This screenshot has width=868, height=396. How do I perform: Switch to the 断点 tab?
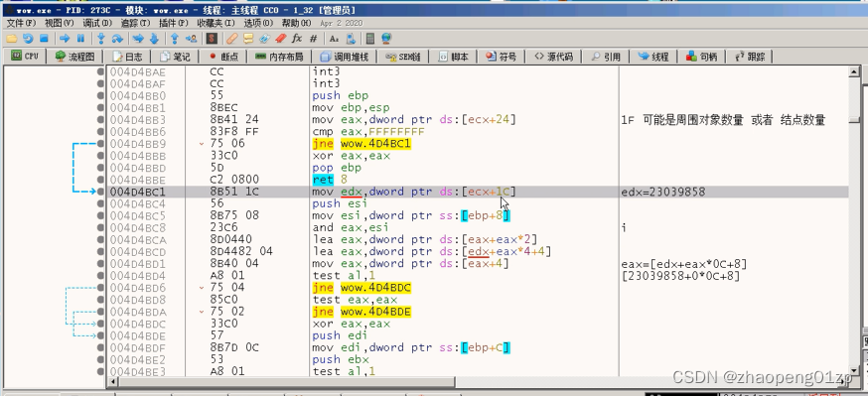point(223,57)
